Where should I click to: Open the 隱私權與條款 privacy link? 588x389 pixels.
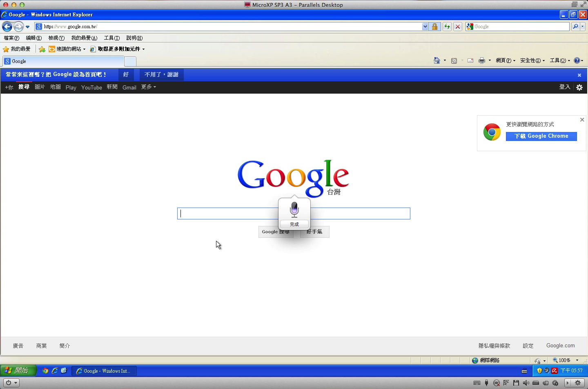[494, 346]
